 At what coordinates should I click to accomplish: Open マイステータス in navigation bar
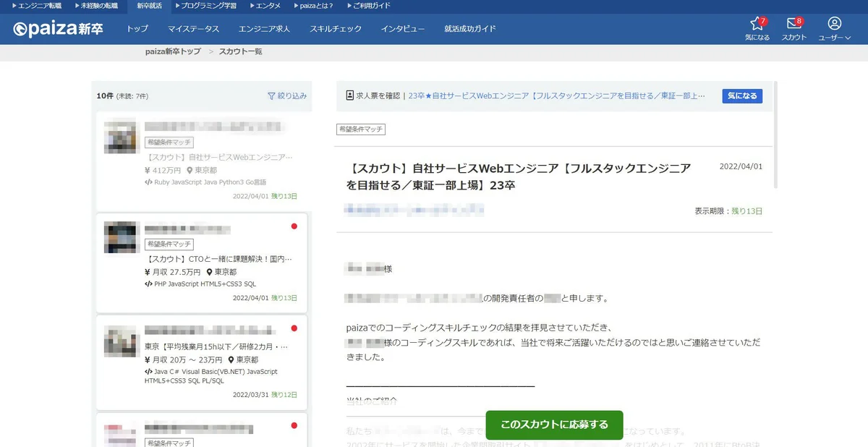pos(193,29)
